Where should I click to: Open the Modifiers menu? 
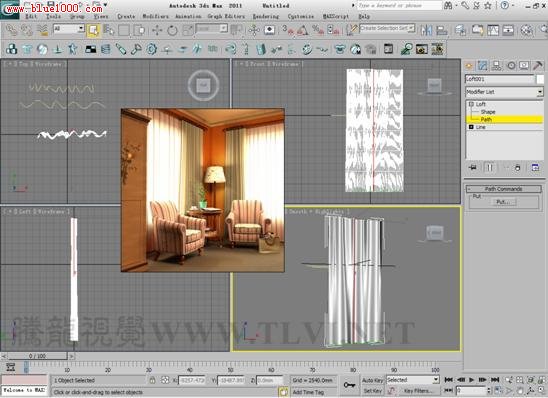pos(156,16)
